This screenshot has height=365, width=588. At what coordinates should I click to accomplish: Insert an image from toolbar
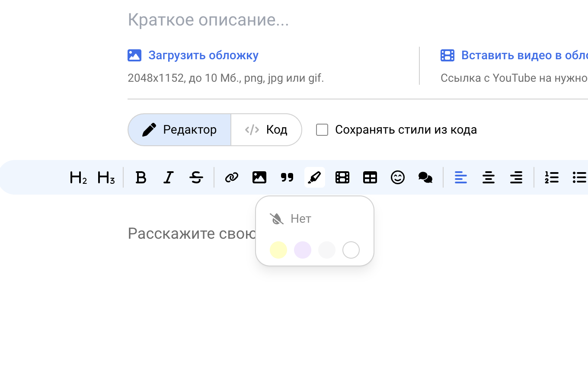[x=259, y=177]
